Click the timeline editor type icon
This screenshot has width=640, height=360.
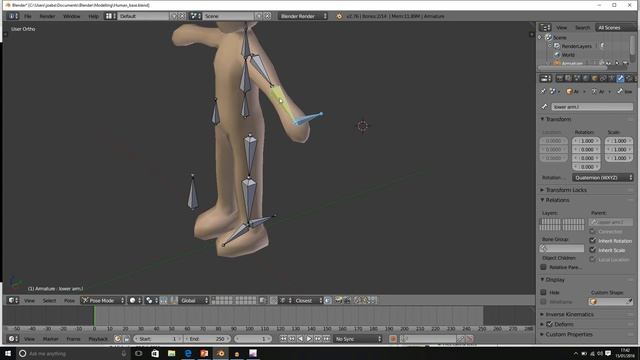tap(13, 339)
